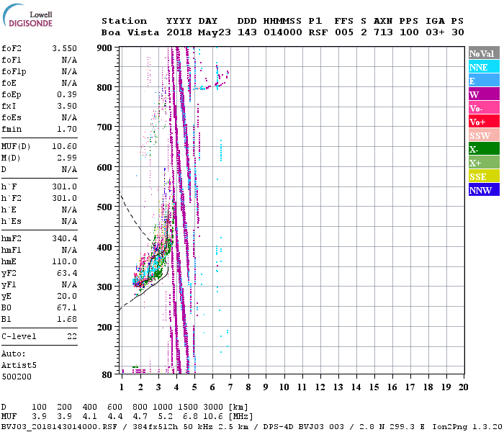The width and height of the screenshot is (504, 432).
Task: Click the M(D) value 2.99
Action: click(x=67, y=158)
